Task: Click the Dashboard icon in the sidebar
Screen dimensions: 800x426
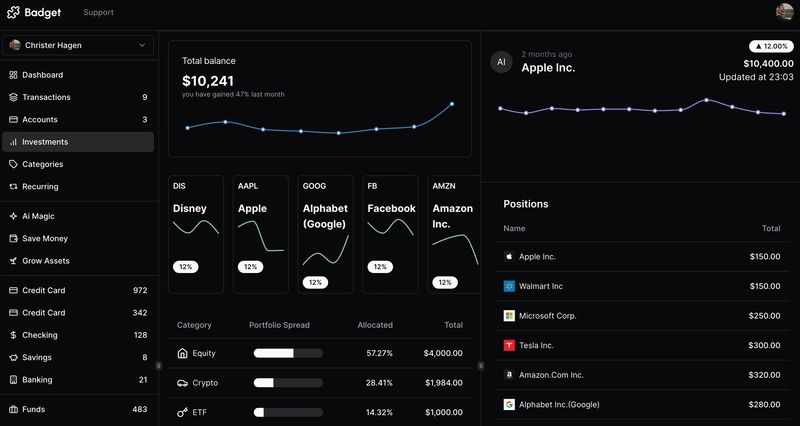Action: coord(13,75)
